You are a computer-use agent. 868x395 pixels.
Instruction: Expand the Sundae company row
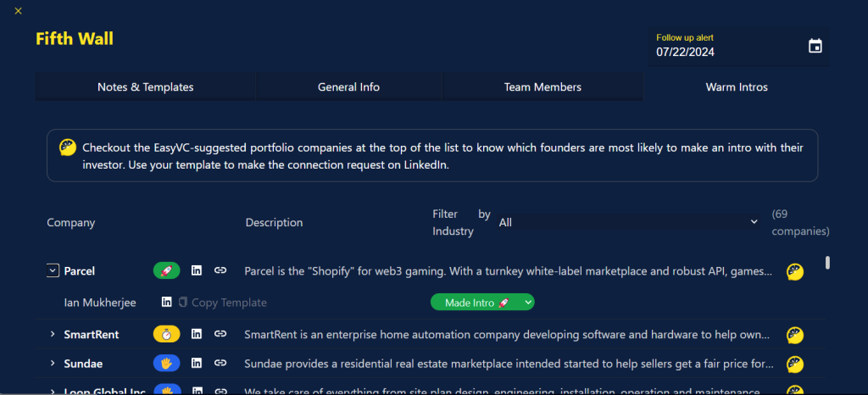pyautogui.click(x=53, y=363)
